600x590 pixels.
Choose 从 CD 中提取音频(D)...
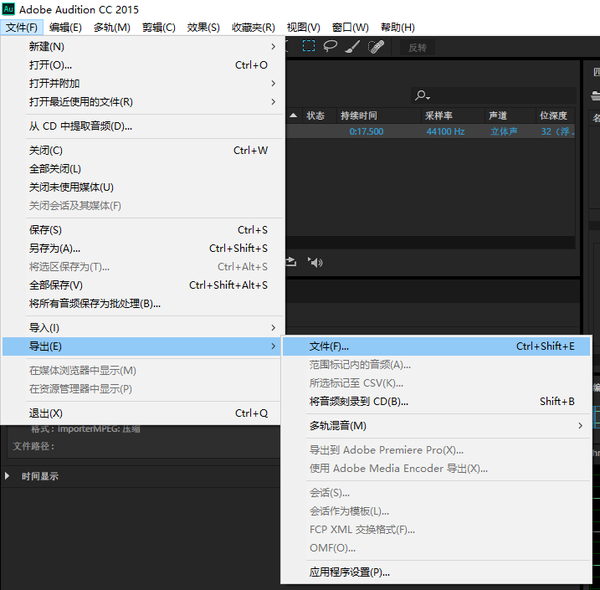[142, 126]
